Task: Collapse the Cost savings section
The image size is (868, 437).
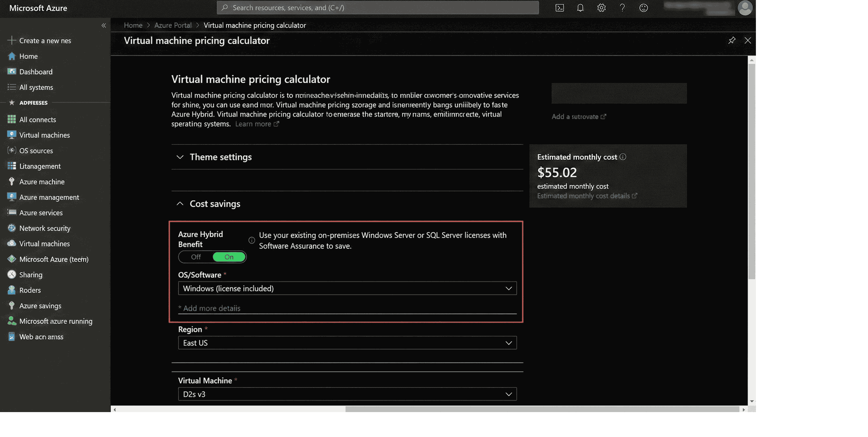Action: [x=215, y=204]
